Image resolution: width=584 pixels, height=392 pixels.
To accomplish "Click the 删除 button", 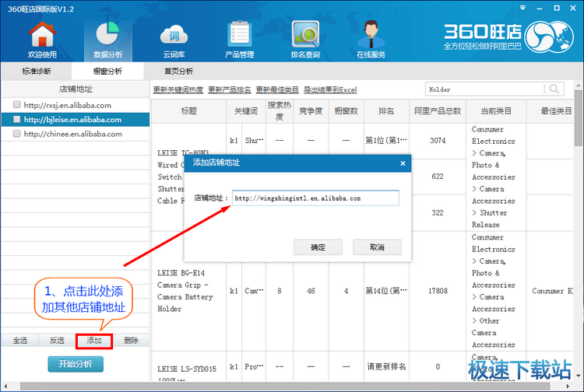I will coord(131,341).
